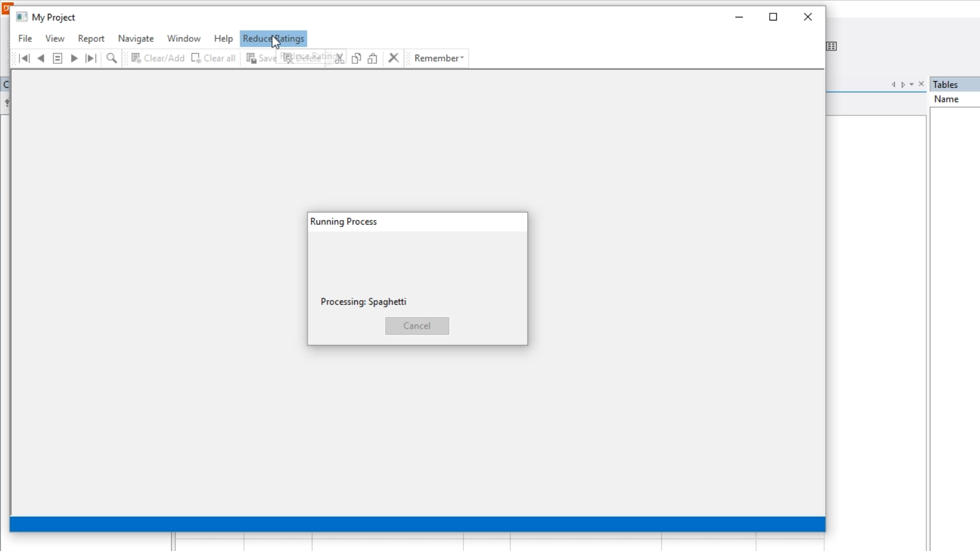Screen dimensions: 980x551
Task: Click the Name column header
Action: (x=946, y=99)
